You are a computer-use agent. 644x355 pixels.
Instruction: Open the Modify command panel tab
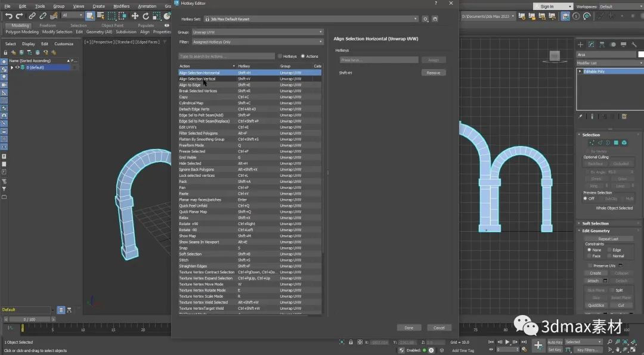point(591,44)
